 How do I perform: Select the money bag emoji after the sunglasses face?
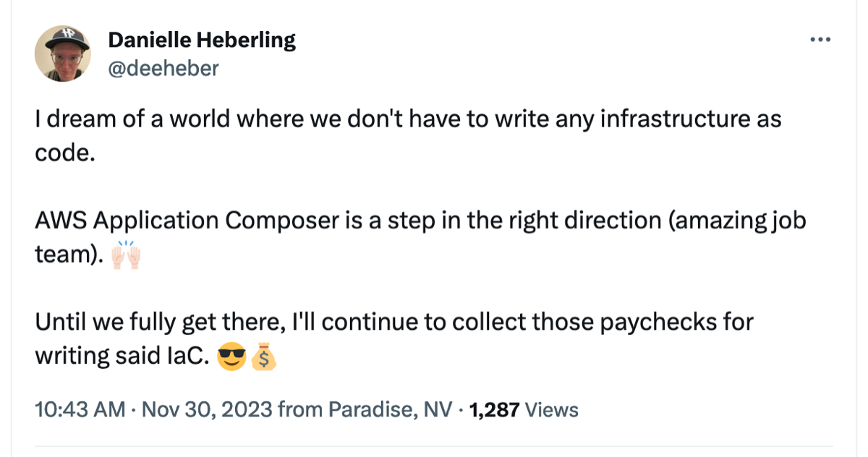click(x=263, y=355)
